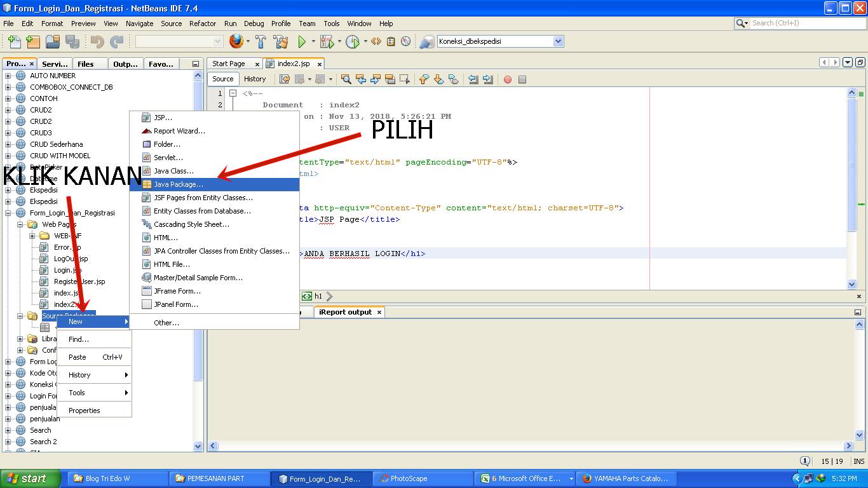Viewport: 868px width, 488px height.
Task: Run the project with the green Run icon
Action: click(x=301, y=41)
